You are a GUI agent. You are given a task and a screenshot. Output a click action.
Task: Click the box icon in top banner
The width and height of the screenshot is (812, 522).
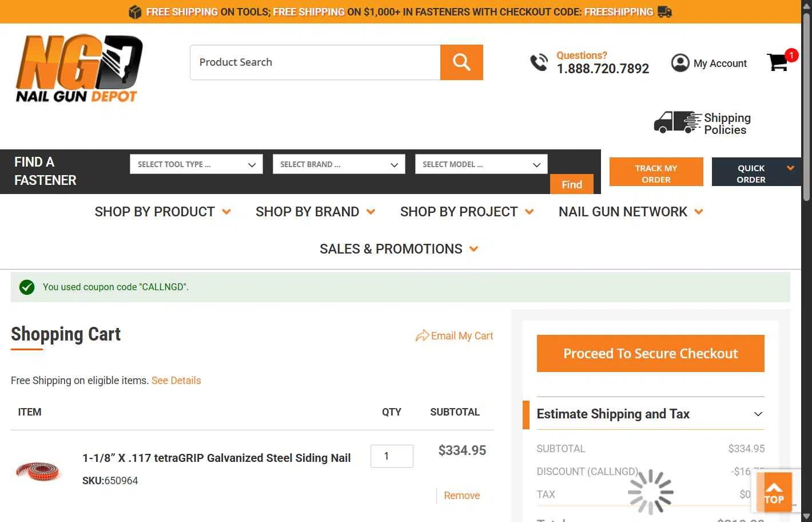(135, 12)
